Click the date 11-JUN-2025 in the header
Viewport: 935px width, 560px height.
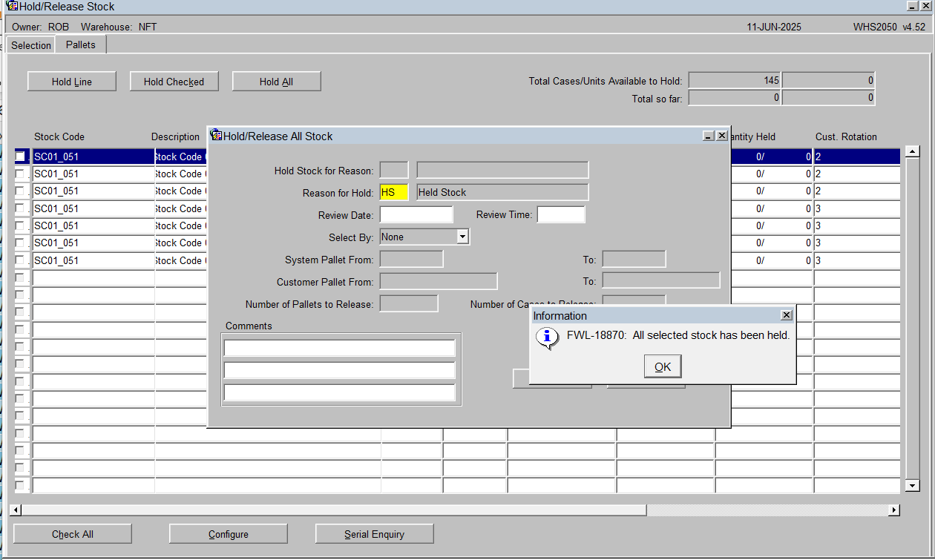click(x=774, y=27)
